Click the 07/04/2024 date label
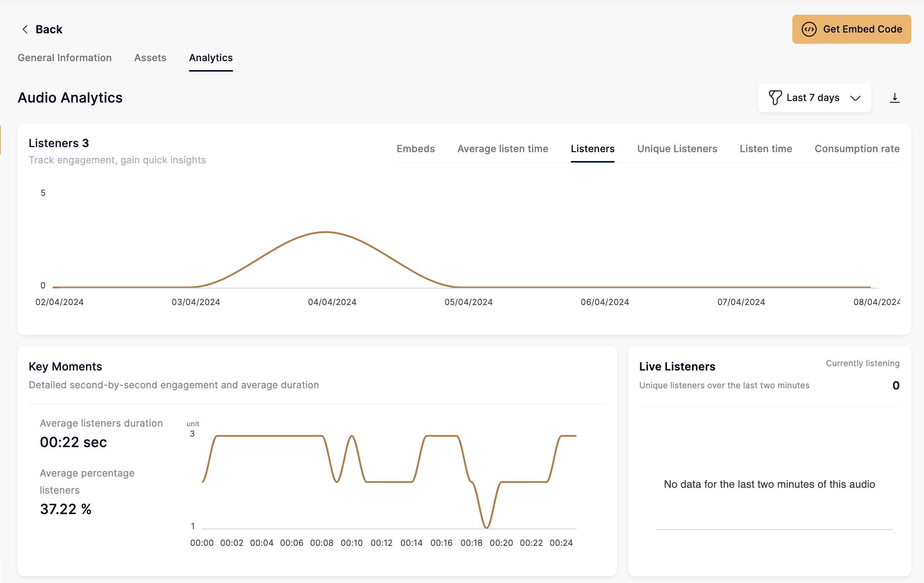924x583 pixels. (741, 302)
